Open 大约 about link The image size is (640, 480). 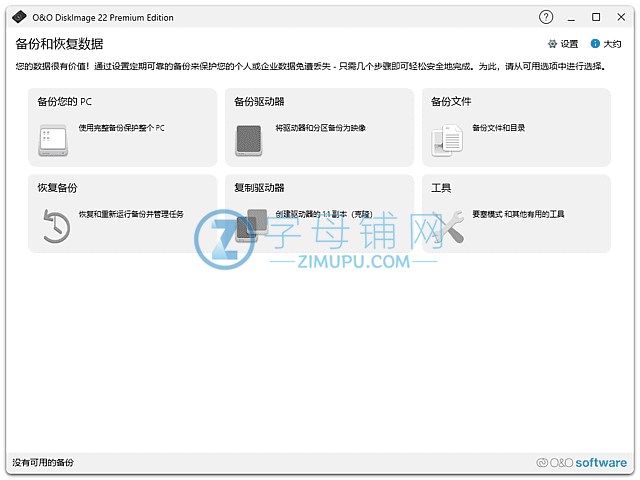(x=612, y=44)
